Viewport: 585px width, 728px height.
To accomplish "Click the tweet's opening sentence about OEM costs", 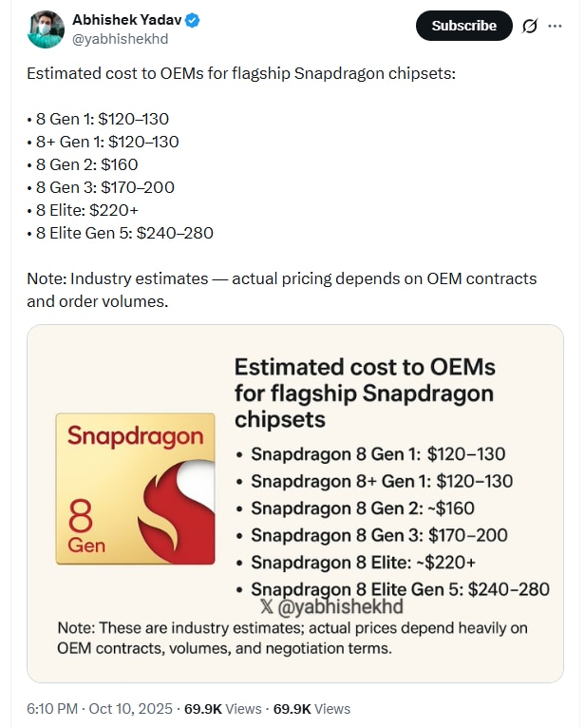I will pyautogui.click(x=241, y=73).
